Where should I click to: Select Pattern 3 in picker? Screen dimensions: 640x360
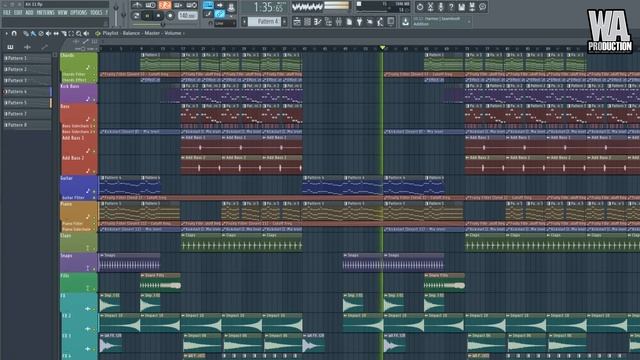pos(27,80)
